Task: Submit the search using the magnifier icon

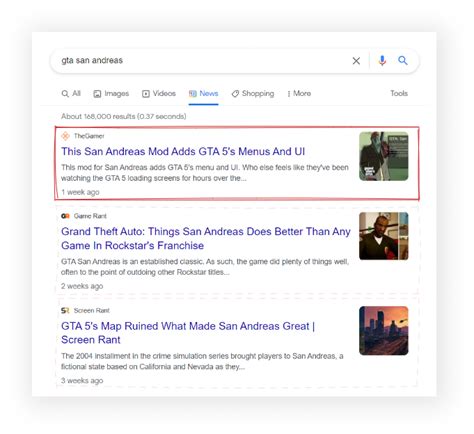Action: (403, 60)
